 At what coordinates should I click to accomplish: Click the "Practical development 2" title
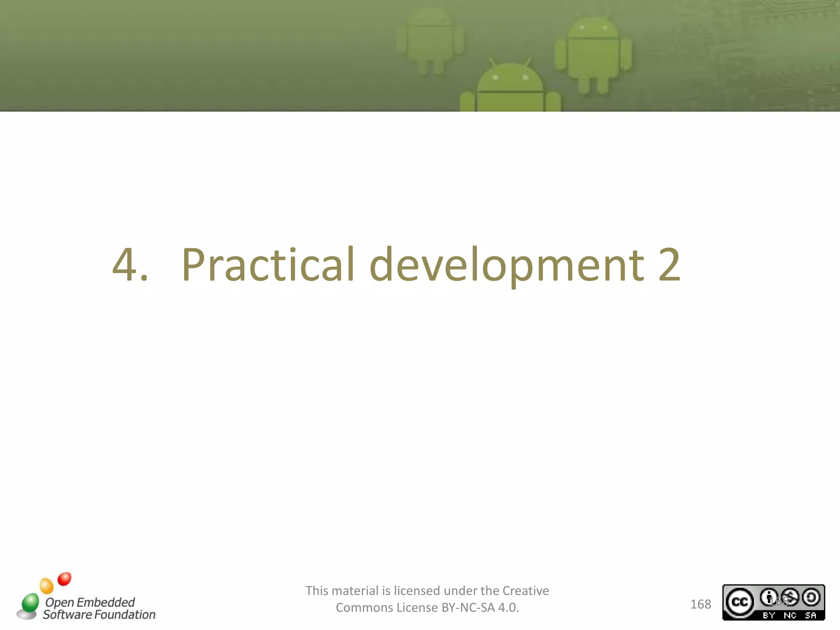[x=431, y=265]
